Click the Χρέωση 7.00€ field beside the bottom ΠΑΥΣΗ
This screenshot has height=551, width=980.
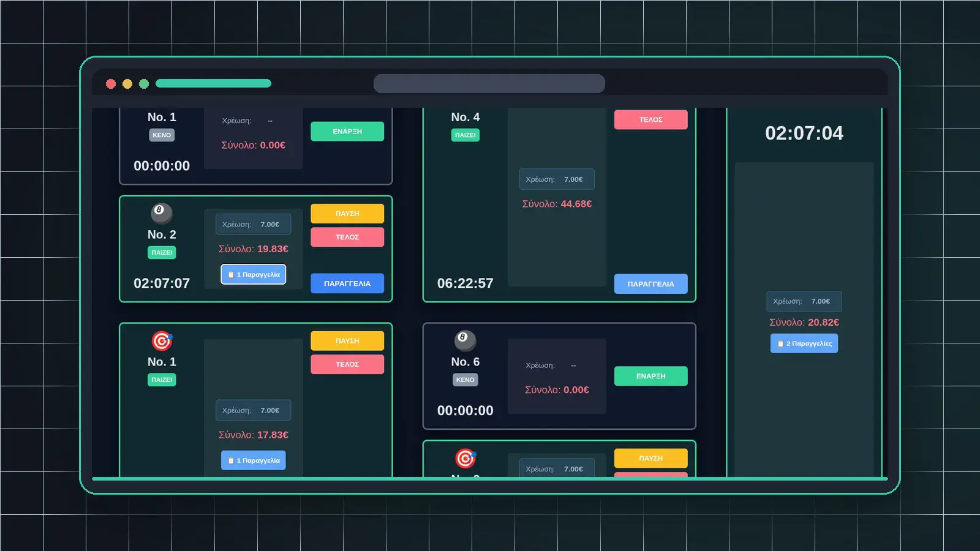click(x=557, y=468)
